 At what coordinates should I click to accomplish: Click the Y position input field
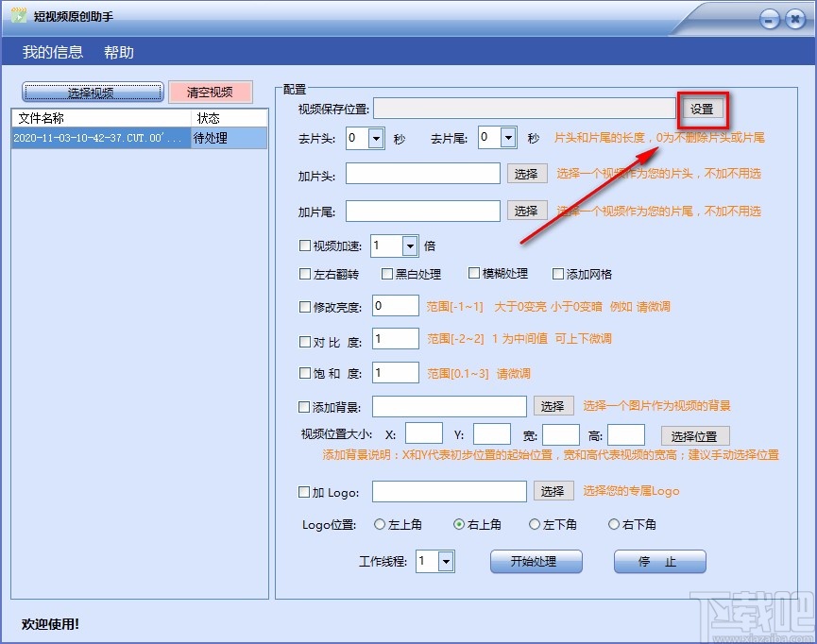(492, 433)
